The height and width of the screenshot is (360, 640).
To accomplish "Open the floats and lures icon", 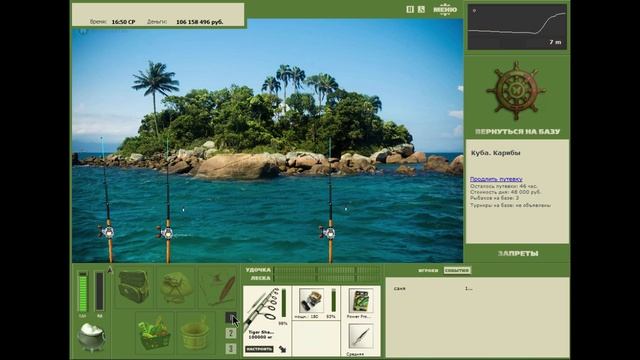I will pyautogui.click(x=218, y=287).
